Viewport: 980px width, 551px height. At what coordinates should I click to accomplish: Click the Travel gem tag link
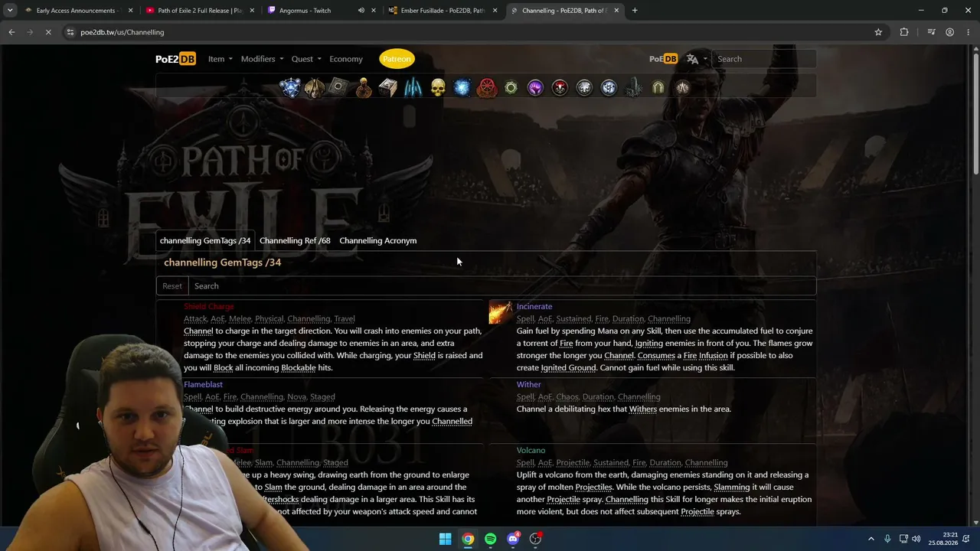(345, 318)
